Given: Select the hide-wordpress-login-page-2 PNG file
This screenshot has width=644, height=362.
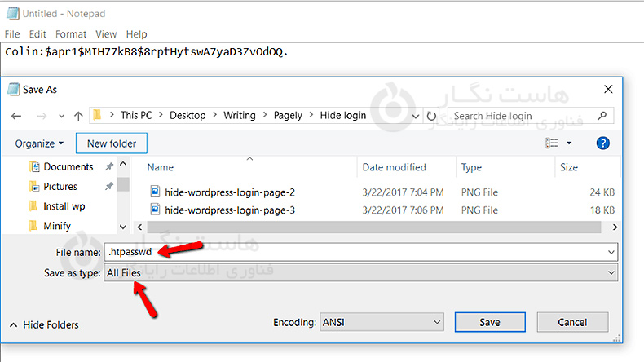Looking at the screenshot, I should click(229, 192).
